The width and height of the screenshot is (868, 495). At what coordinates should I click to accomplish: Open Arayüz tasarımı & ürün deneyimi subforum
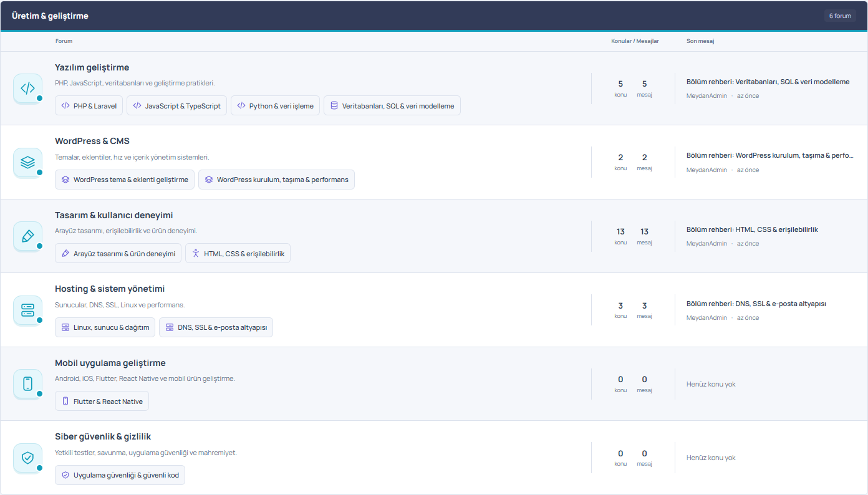click(118, 253)
